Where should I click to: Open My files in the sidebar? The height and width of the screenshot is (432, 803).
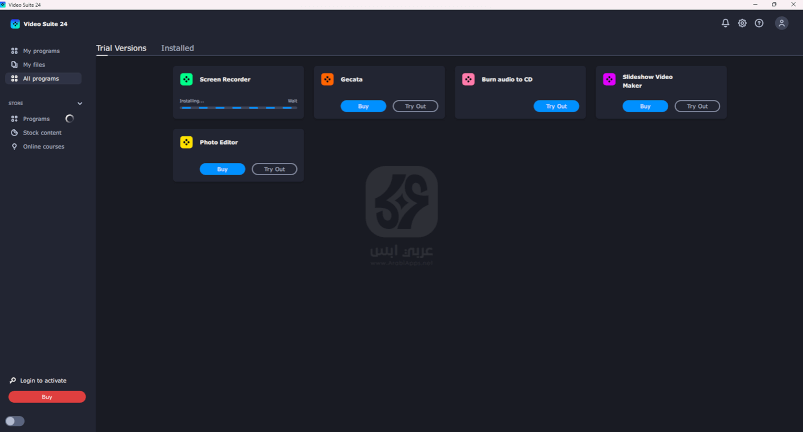(x=34, y=64)
